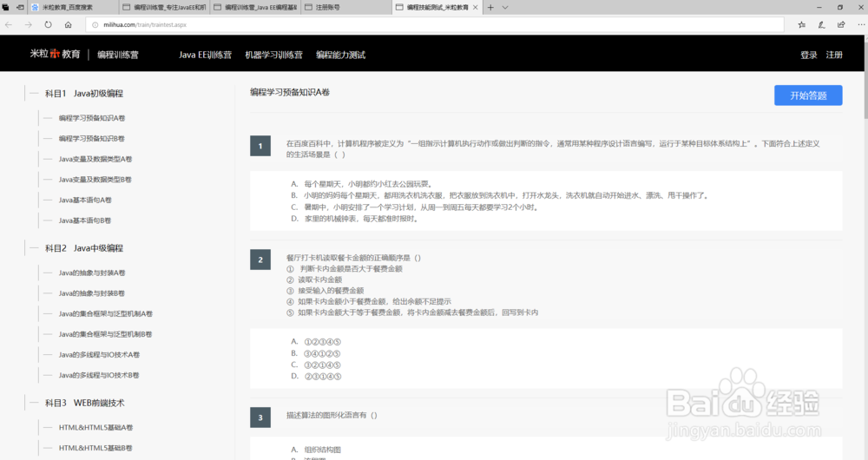Show site information icon in address bar
Screen dimensions: 868x460
tap(95, 25)
